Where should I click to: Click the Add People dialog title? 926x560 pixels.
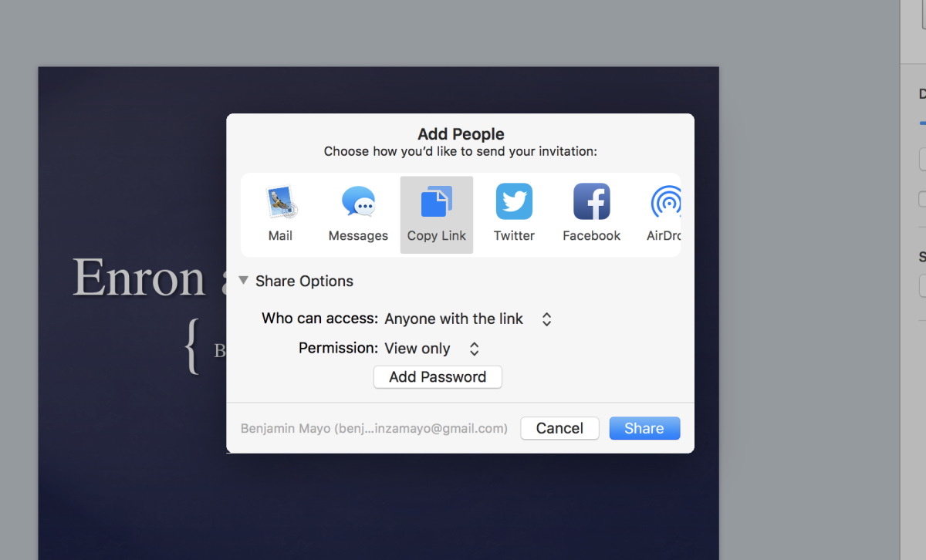461,134
